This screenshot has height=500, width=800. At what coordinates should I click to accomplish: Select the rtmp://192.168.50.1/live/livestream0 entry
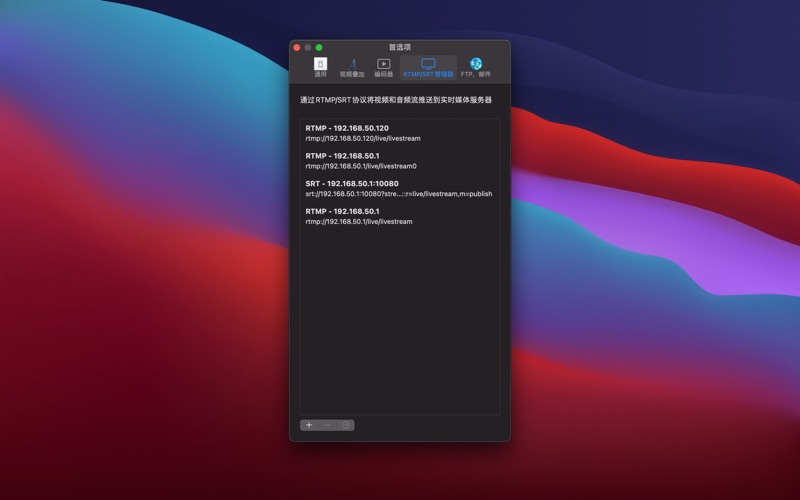coord(361,166)
